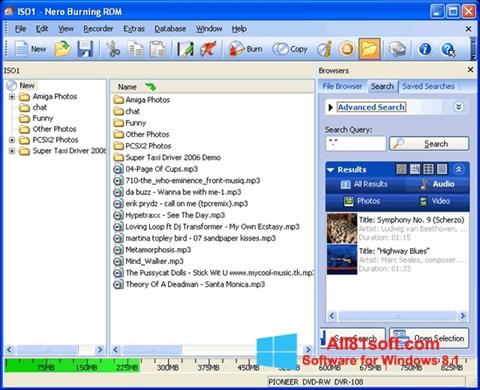Expand Super Taxi Driver 2006 tree node
Screen dimensions: 480x390
click(12, 151)
